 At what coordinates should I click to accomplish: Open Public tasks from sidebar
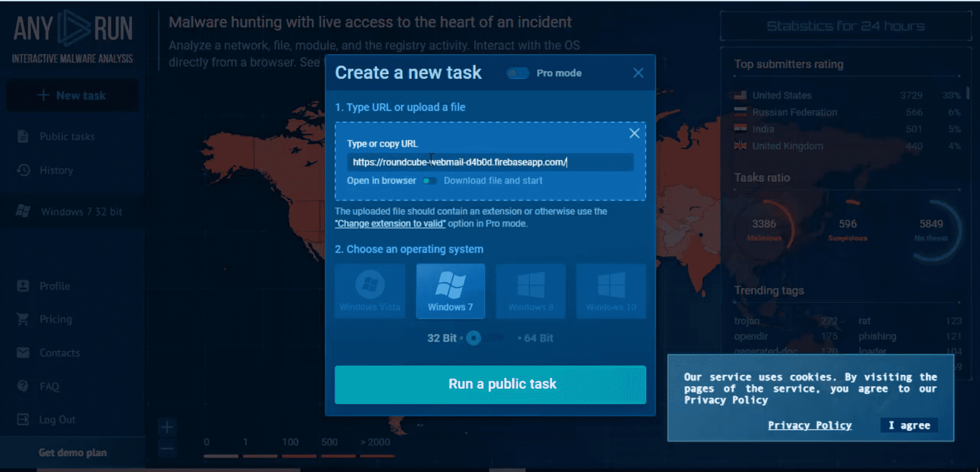pyautogui.click(x=67, y=137)
